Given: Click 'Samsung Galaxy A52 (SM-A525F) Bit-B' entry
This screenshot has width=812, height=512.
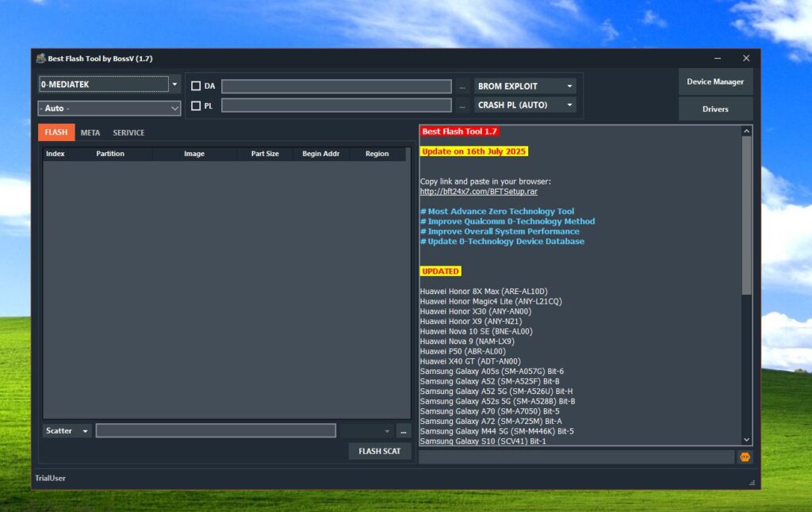Looking at the screenshot, I should click(x=489, y=381).
